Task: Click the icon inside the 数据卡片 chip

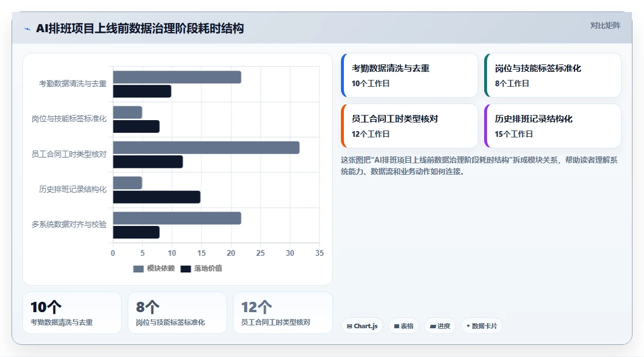Action: 468,326
